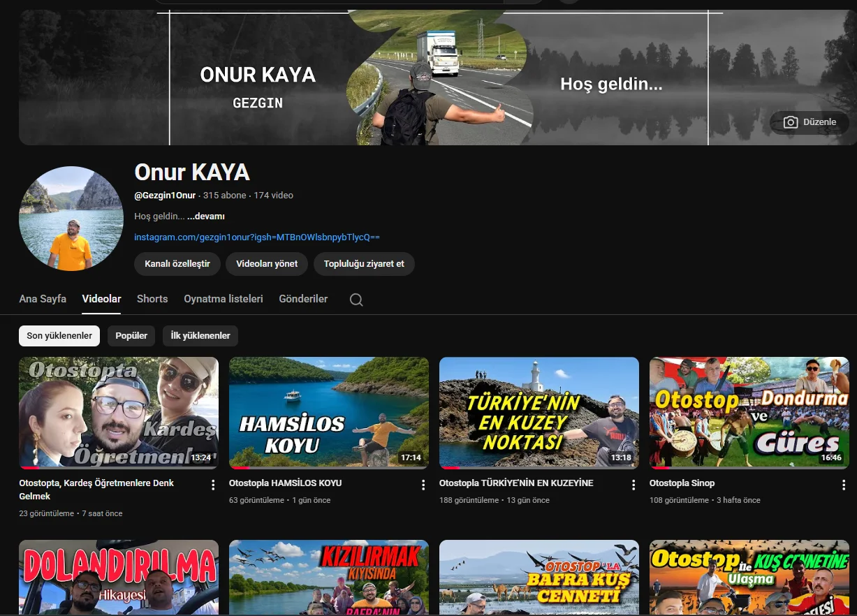Open options menu for HAMSİLOS KOYU video
The height and width of the screenshot is (616, 857).
pos(423,485)
